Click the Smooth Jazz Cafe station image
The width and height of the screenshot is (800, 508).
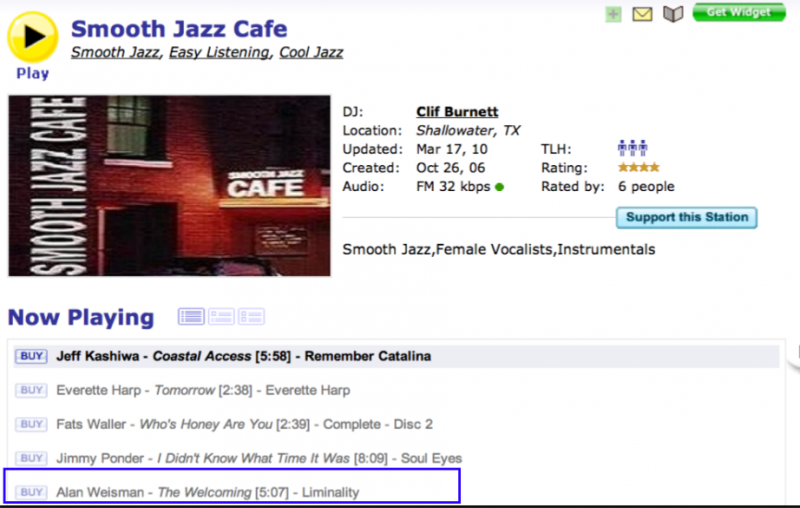coord(169,185)
